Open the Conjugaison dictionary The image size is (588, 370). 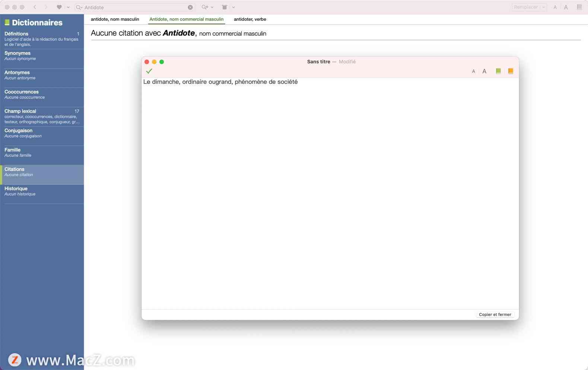pyautogui.click(x=42, y=136)
